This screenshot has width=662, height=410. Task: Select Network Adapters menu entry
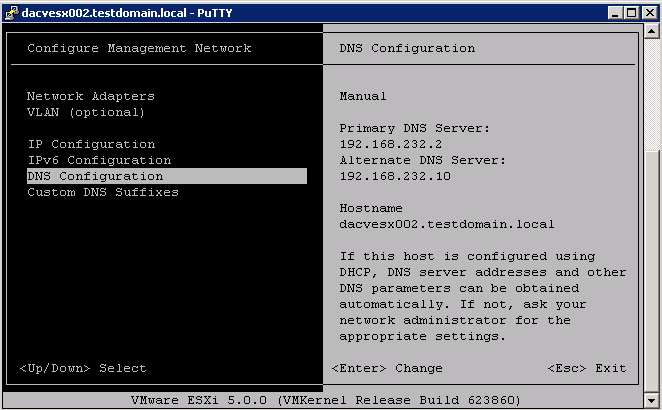click(x=91, y=96)
